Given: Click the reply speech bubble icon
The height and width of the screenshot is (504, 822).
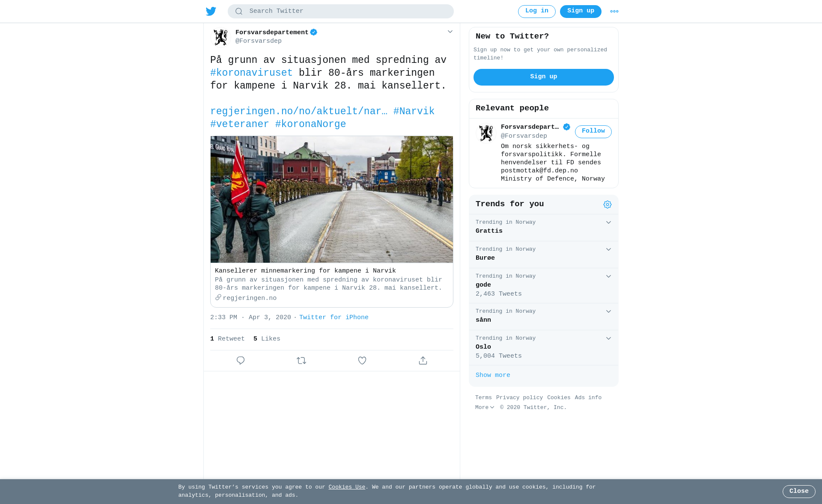Looking at the screenshot, I should point(241,361).
